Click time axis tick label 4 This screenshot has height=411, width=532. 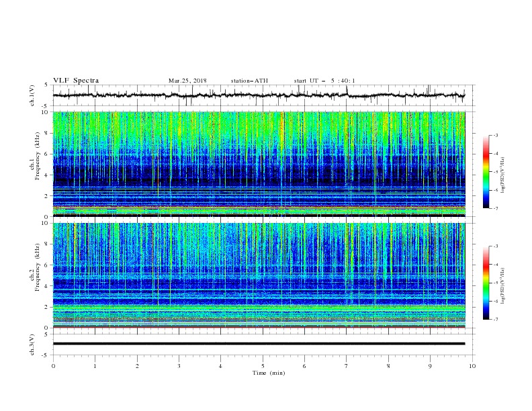220,366
